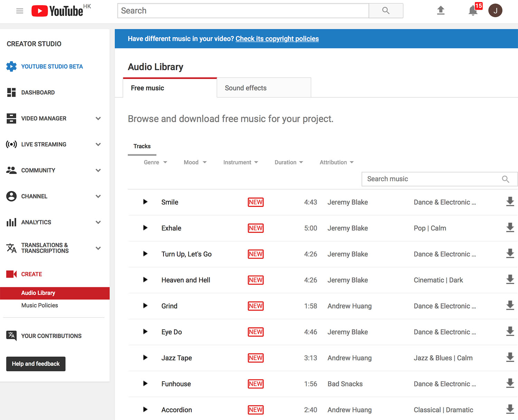Download the track Jazz Tape
Screen dimensions: 518x420
click(510, 357)
